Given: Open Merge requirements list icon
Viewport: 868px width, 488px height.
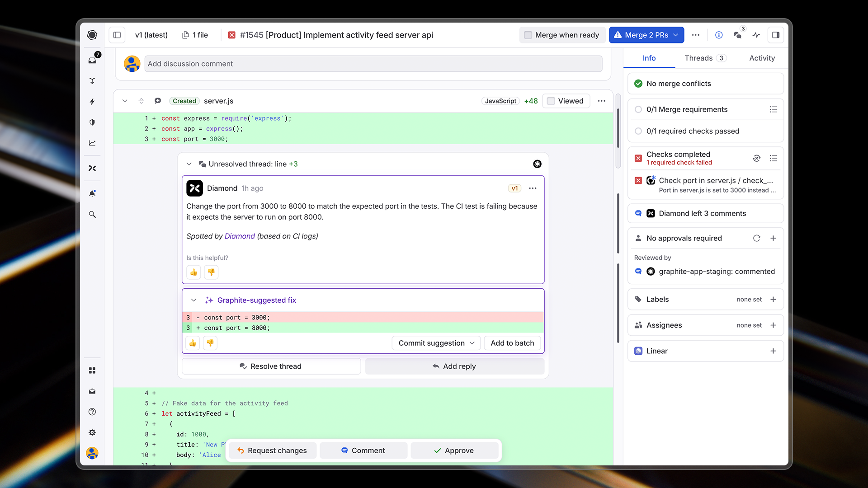Looking at the screenshot, I should [774, 109].
